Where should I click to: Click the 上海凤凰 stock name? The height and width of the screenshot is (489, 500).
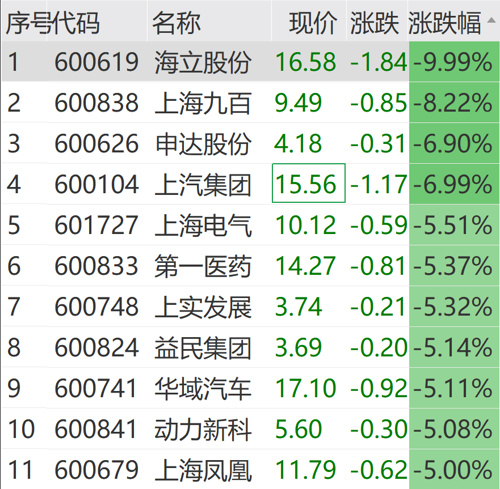click(x=203, y=470)
